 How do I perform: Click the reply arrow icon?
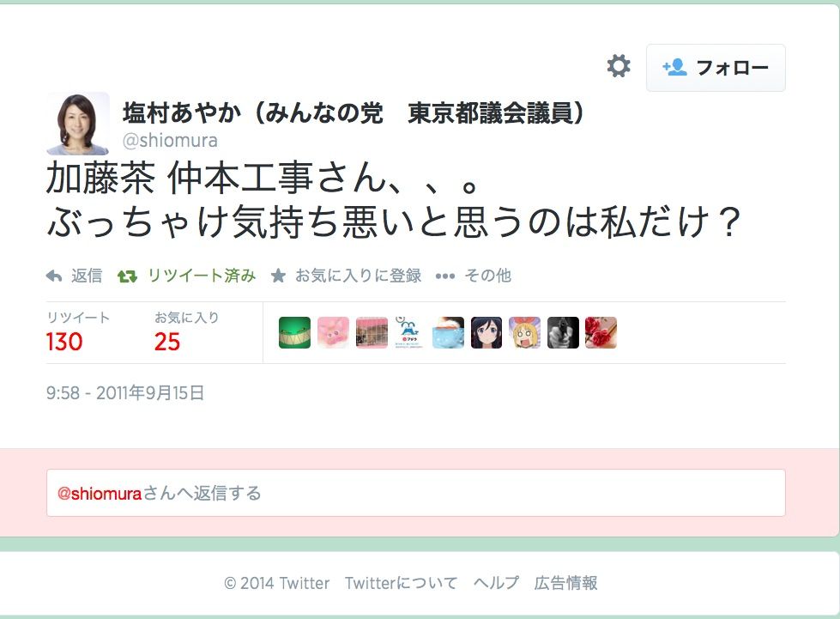pyautogui.click(x=54, y=276)
